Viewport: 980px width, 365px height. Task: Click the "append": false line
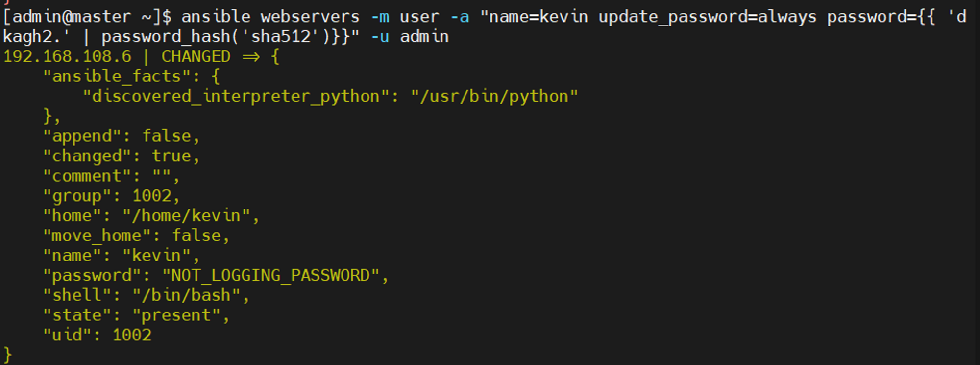(122, 136)
